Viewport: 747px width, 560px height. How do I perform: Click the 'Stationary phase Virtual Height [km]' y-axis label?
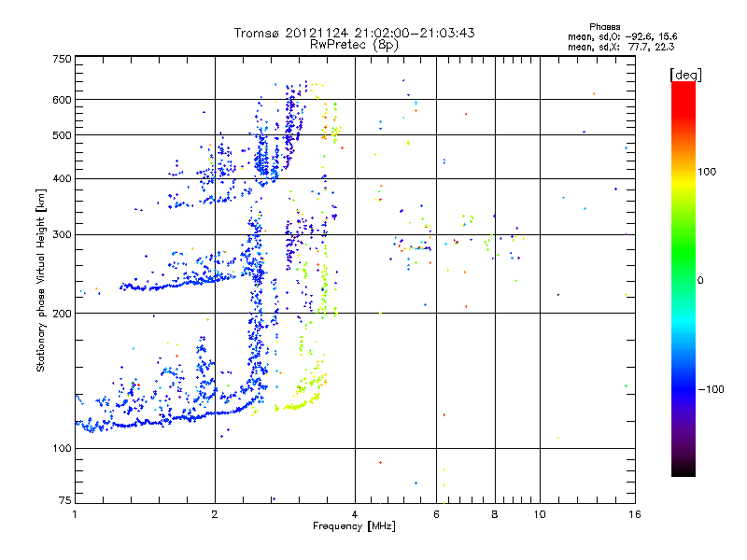pyautogui.click(x=41, y=281)
